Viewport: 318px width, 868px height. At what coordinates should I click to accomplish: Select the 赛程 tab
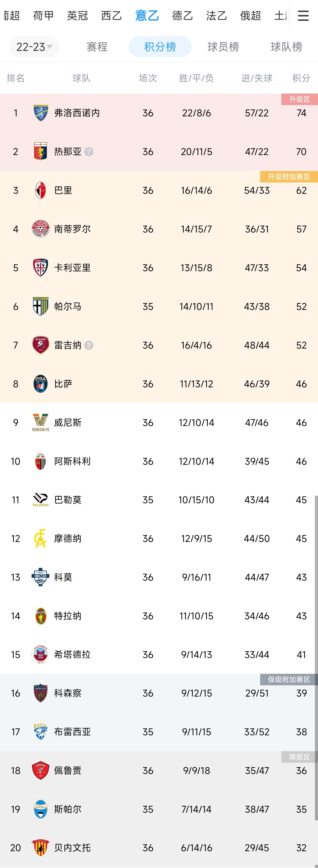pyautogui.click(x=97, y=46)
